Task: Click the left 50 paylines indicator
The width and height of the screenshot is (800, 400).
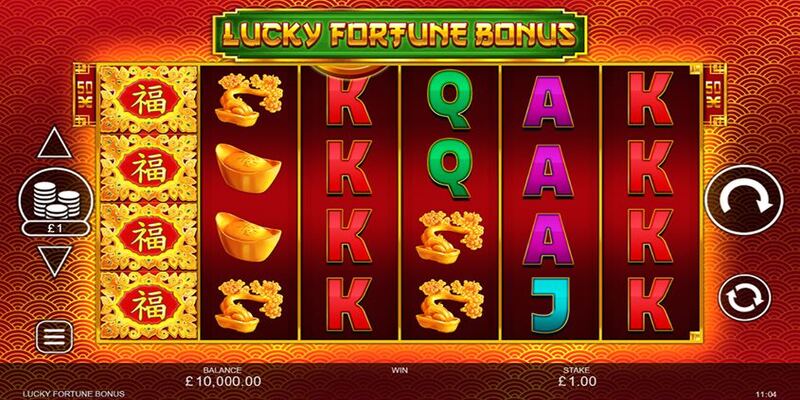Action: (84, 95)
